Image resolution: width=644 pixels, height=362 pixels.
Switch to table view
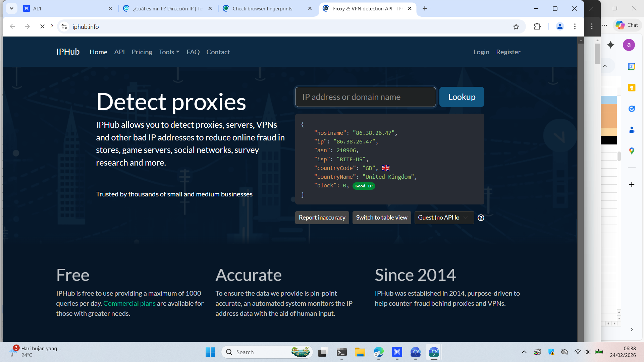(x=381, y=218)
